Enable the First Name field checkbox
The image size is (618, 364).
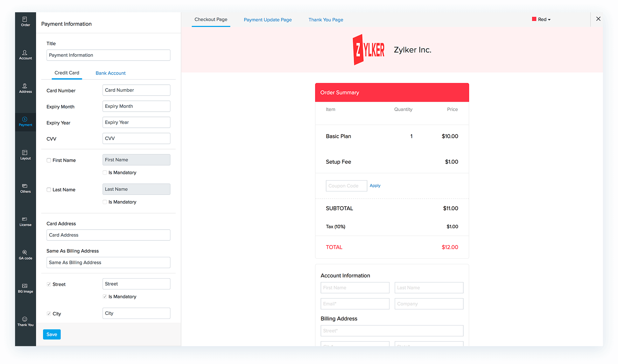49,160
